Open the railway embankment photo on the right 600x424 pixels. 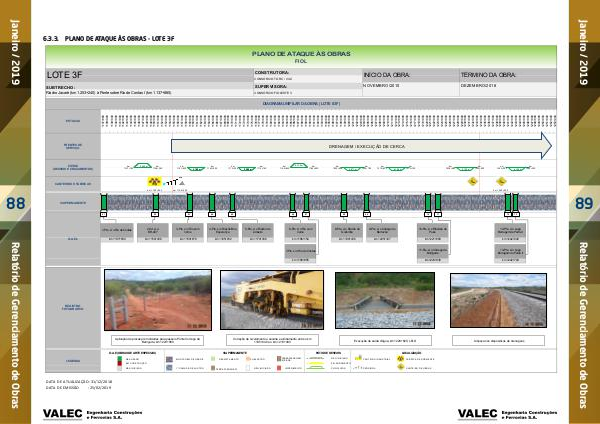(498, 299)
